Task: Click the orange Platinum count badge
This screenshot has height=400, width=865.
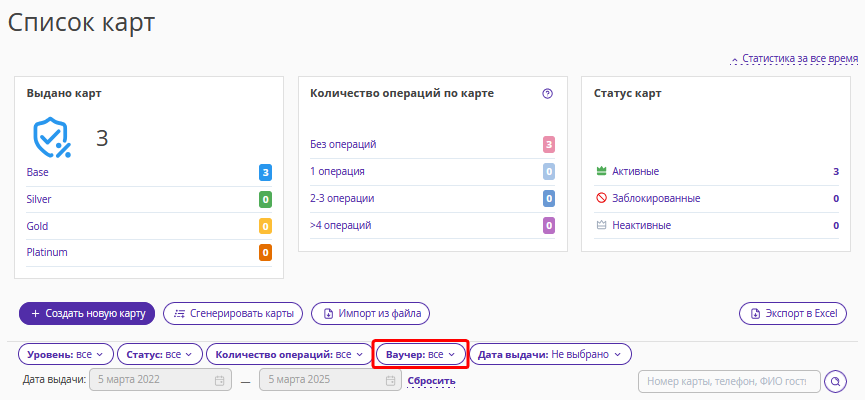Action: coord(265,253)
